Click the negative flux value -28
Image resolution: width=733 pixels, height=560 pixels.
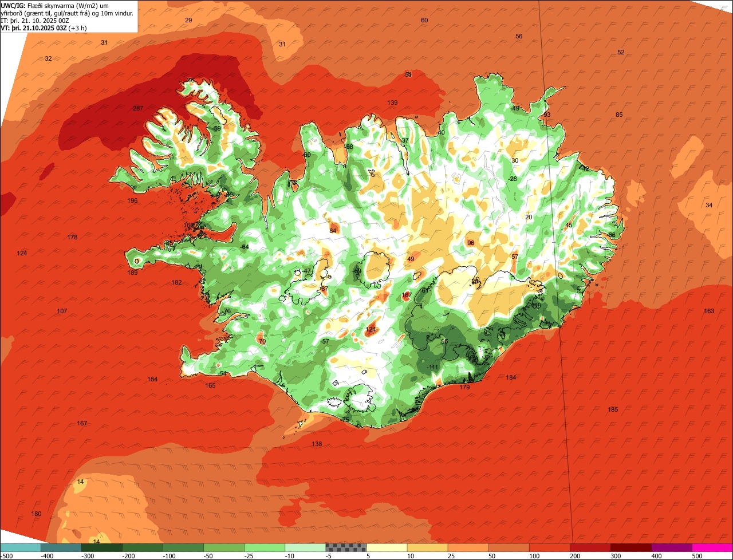pyautogui.click(x=513, y=179)
